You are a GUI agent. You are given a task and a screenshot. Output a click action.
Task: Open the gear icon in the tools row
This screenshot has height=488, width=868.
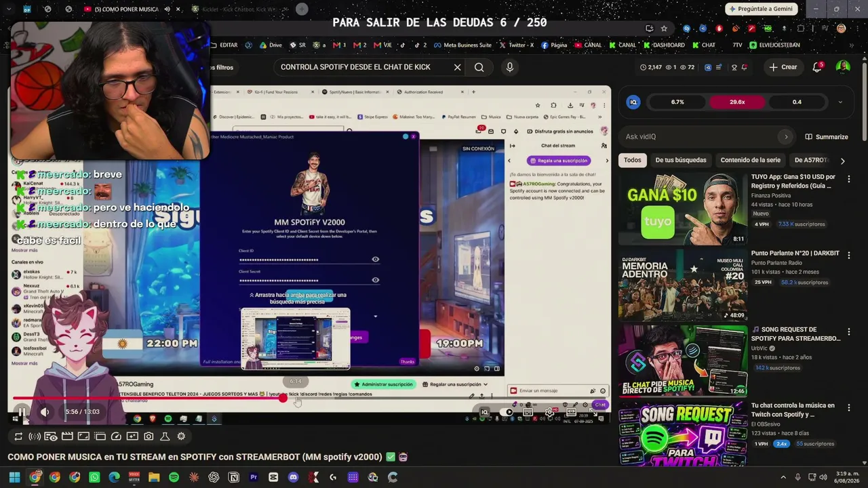coord(181,436)
